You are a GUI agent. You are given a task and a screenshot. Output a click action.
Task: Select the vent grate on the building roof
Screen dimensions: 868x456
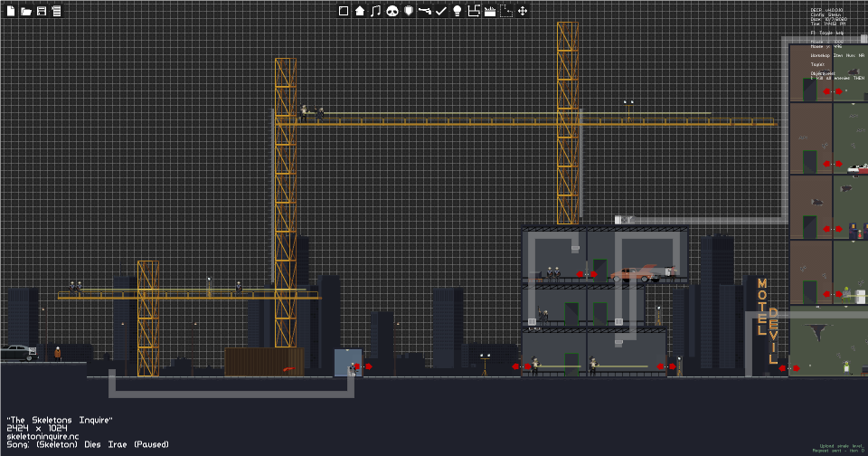(x=623, y=220)
